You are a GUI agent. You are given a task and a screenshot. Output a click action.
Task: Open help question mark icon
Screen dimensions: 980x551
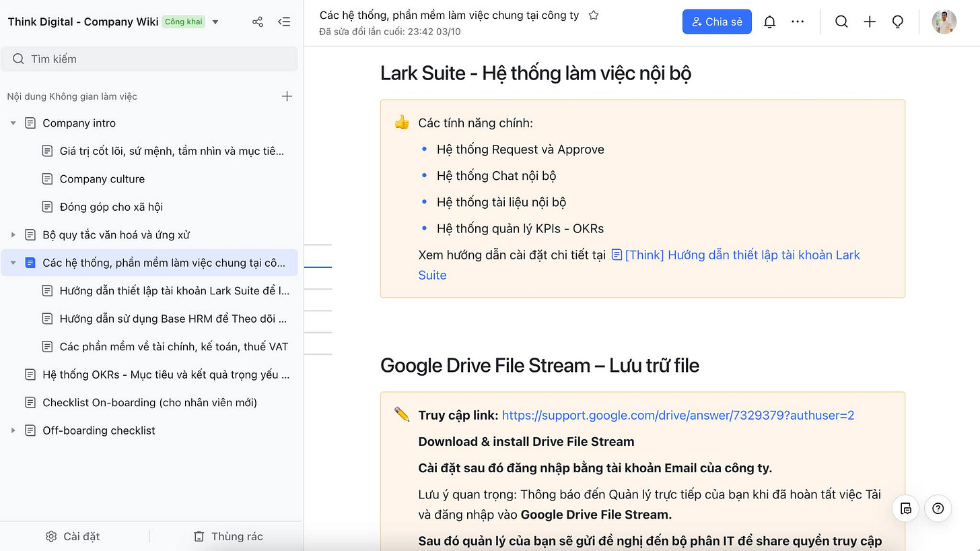938,509
